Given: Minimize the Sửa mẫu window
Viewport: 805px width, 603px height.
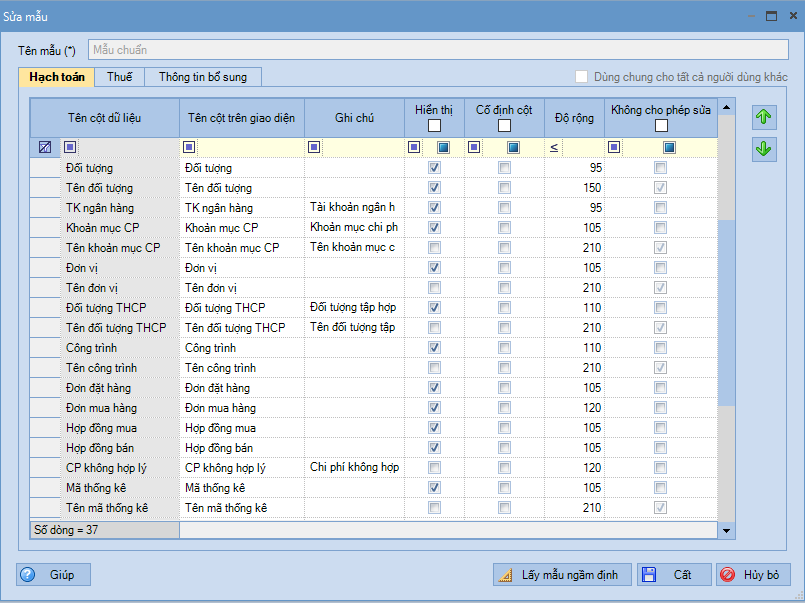Looking at the screenshot, I should (x=751, y=16).
